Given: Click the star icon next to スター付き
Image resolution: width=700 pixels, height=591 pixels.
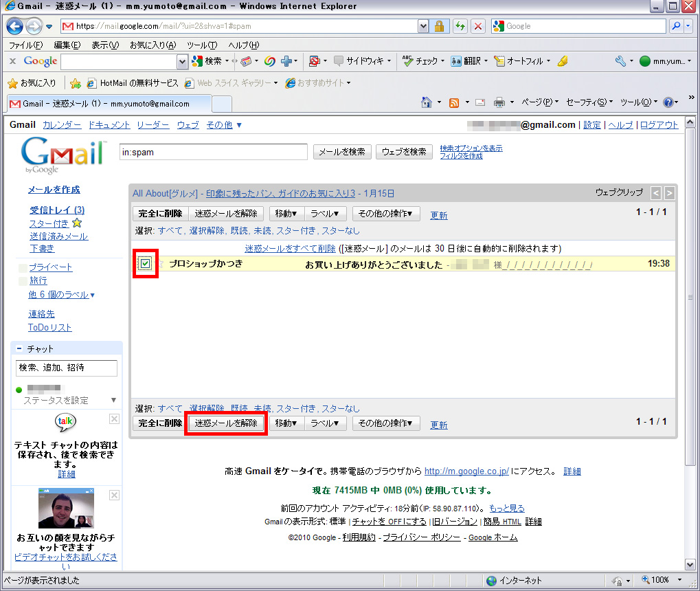Looking at the screenshot, I should click(x=77, y=223).
